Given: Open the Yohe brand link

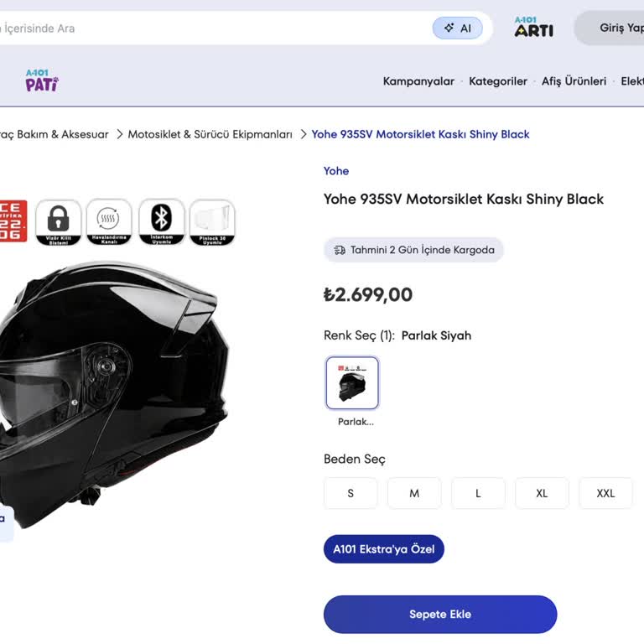Looking at the screenshot, I should tap(336, 171).
